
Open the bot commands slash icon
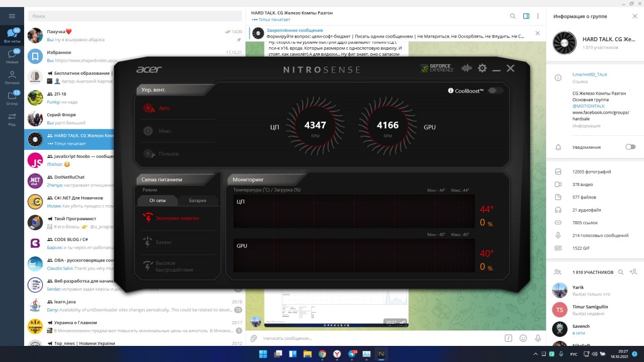pyautogui.click(x=508, y=338)
